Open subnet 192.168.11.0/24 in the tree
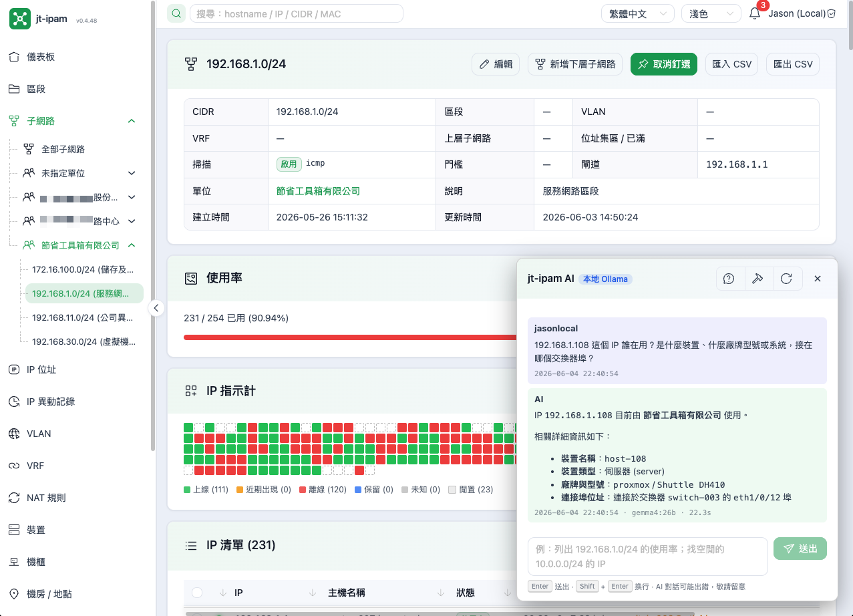 (x=83, y=317)
